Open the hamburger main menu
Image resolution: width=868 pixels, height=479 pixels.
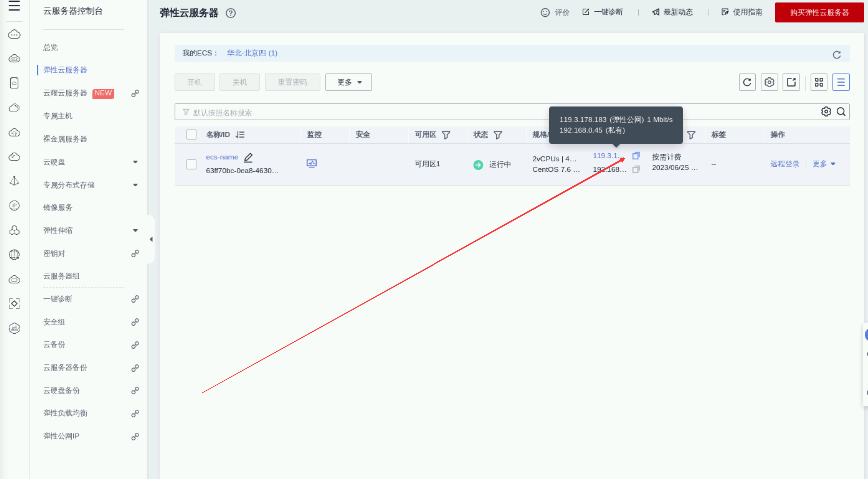[x=14, y=6]
